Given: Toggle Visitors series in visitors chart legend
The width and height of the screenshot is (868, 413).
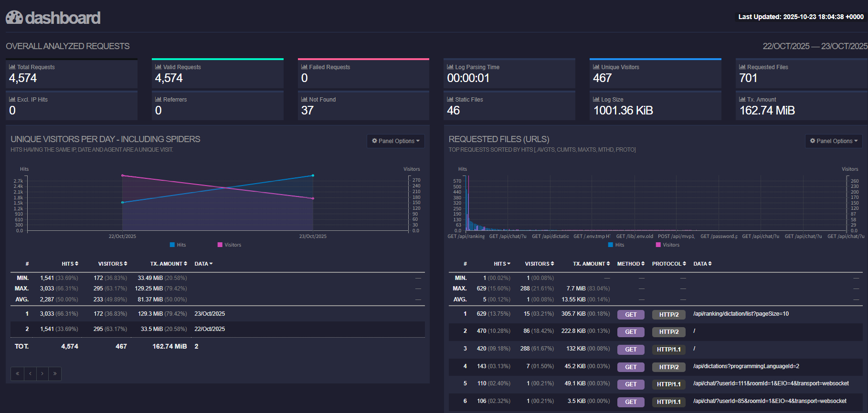Looking at the screenshot, I should point(229,245).
